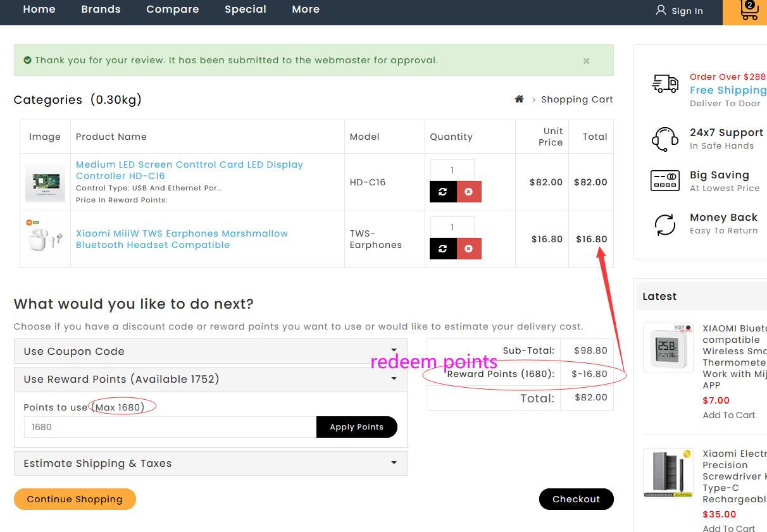Open the Xiaomi screwdriver thumbnail in Latest
Image resolution: width=767 pixels, height=532 pixels.
668,473
